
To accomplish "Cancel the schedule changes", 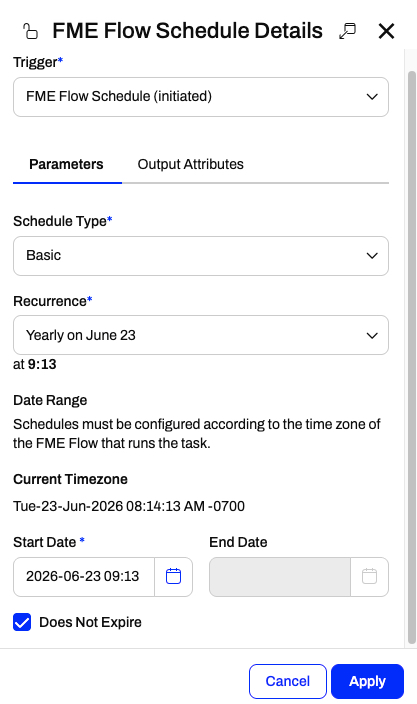I will coord(288,681).
